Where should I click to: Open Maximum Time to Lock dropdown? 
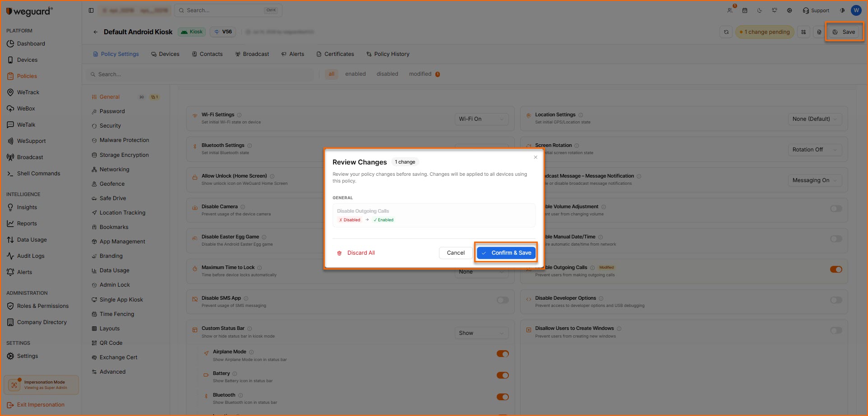(481, 272)
